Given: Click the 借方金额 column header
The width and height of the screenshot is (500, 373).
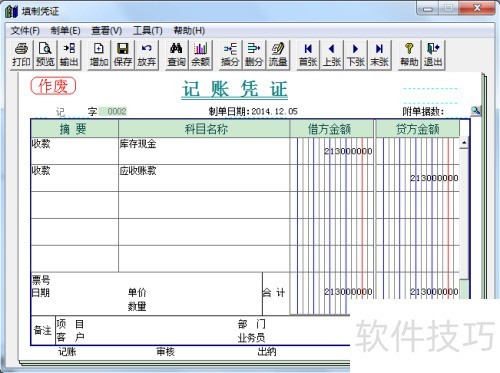Looking at the screenshot, I should (332, 129).
